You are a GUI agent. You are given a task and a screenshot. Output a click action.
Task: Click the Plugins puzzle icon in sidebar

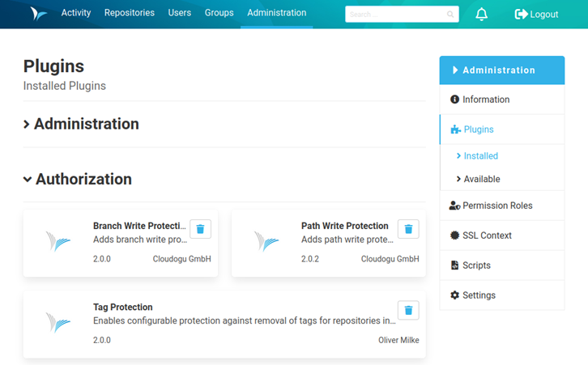tap(455, 129)
